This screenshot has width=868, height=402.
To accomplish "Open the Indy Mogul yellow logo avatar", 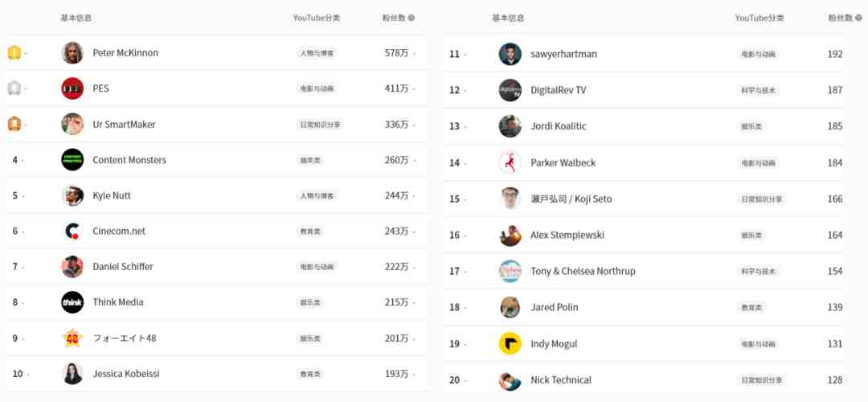I will 510,343.
